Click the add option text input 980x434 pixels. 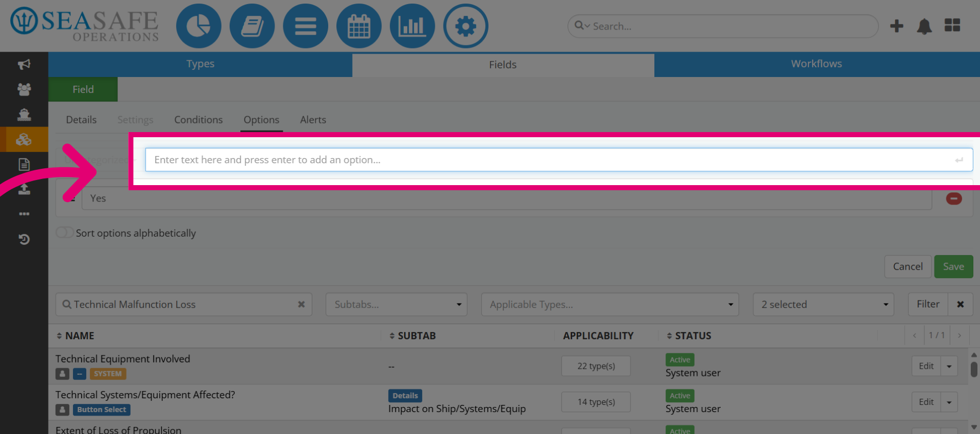[x=559, y=160]
